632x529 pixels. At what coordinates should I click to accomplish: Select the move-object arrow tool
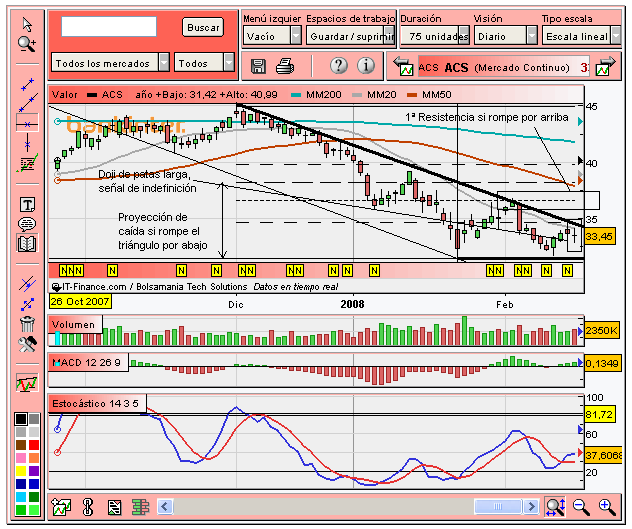[27, 304]
